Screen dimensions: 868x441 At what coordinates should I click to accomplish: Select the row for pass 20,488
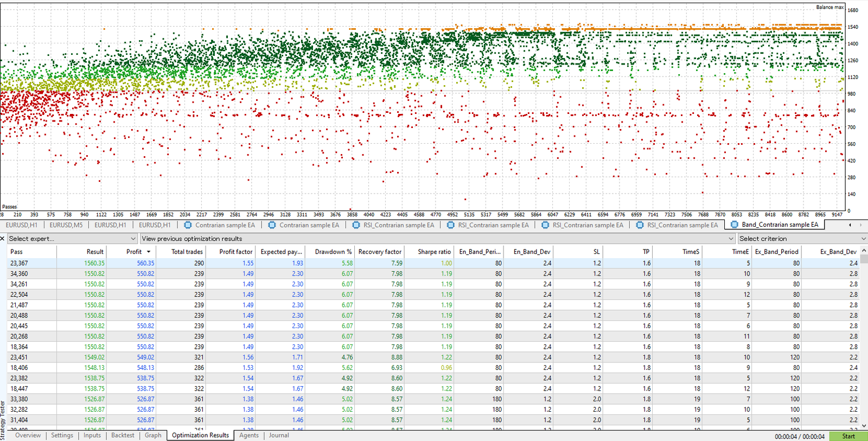pos(434,315)
